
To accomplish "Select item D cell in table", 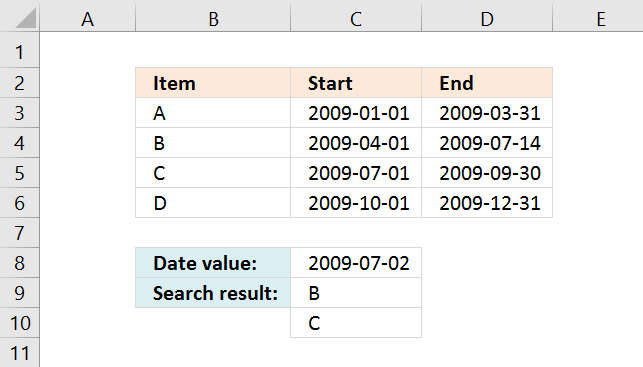I will [x=213, y=203].
